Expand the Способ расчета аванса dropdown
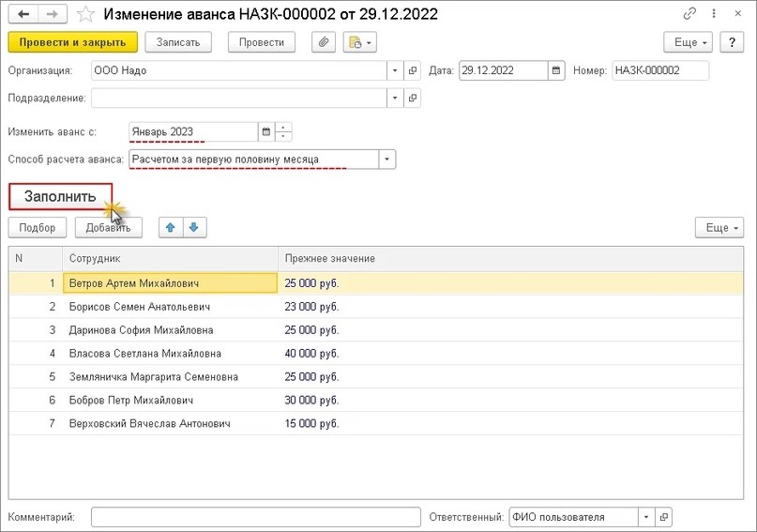This screenshot has height=532, width=757. [387, 160]
